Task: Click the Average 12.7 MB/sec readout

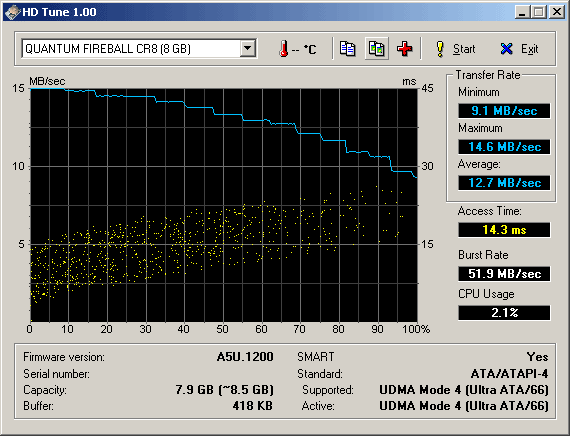Action: 504,183
